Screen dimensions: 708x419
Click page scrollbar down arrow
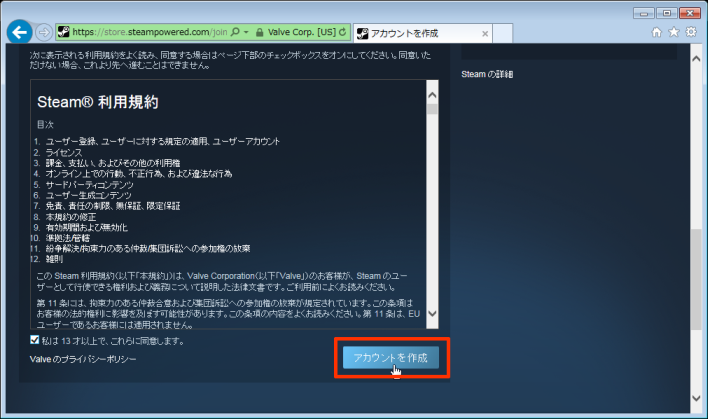click(696, 398)
